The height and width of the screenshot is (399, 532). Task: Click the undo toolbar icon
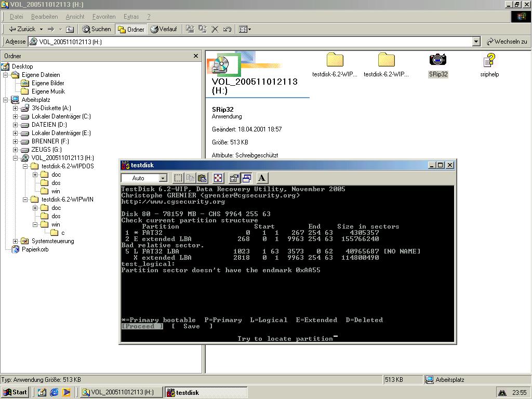[227, 29]
